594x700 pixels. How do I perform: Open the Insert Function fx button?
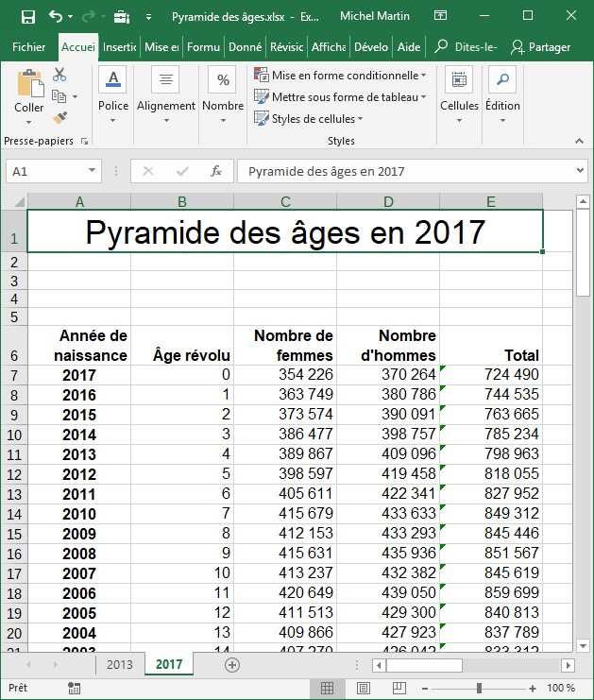click(x=216, y=171)
